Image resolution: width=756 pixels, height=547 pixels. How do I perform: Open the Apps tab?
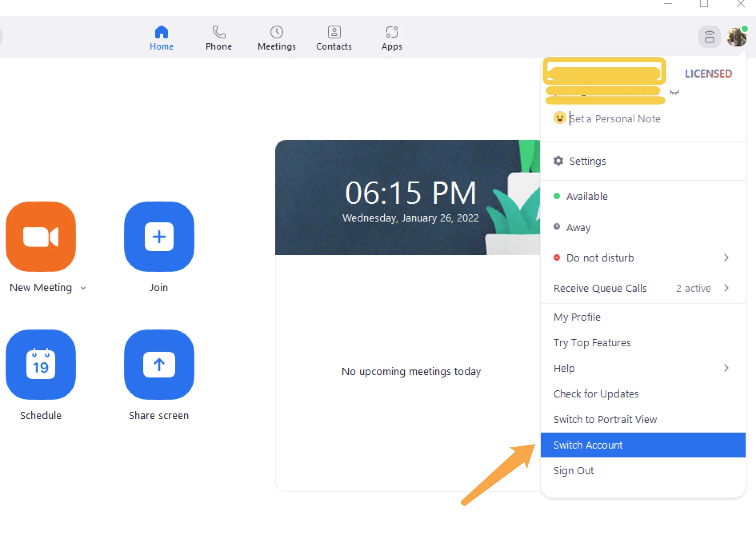[x=392, y=38]
